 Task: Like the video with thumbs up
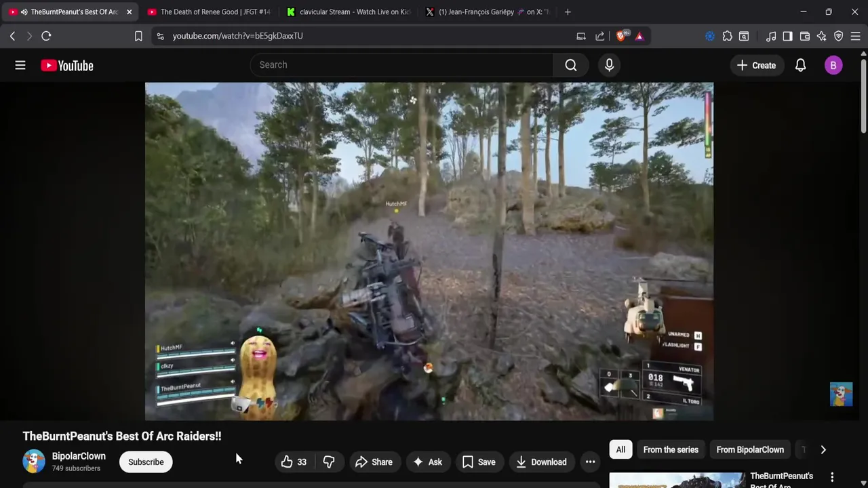tap(294, 462)
